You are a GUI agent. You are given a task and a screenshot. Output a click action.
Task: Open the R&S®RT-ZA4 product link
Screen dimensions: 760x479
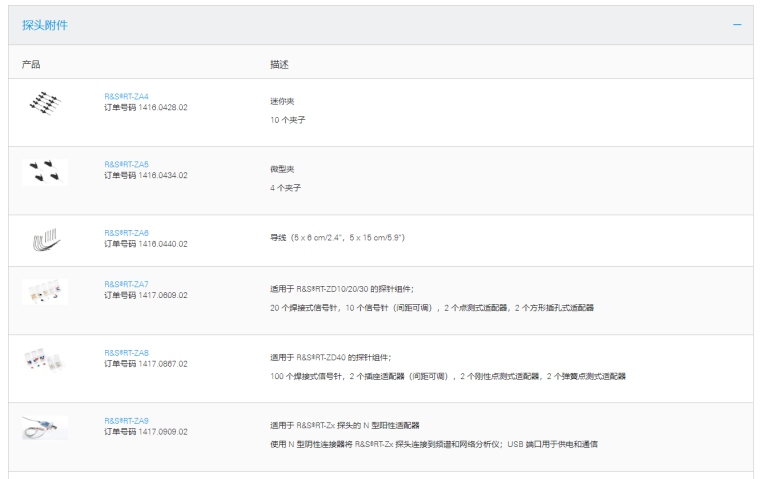(x=126, y=96)
